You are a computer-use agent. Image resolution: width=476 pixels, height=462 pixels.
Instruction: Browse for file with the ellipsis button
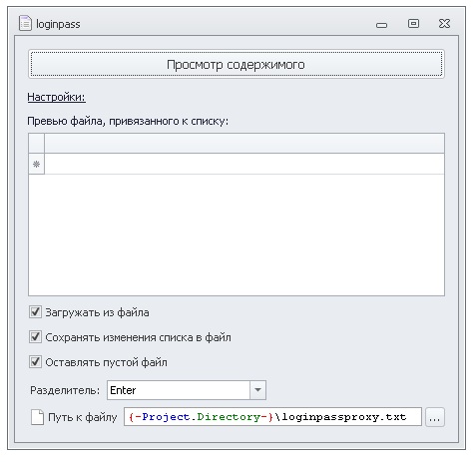click(x=435, y=417)
